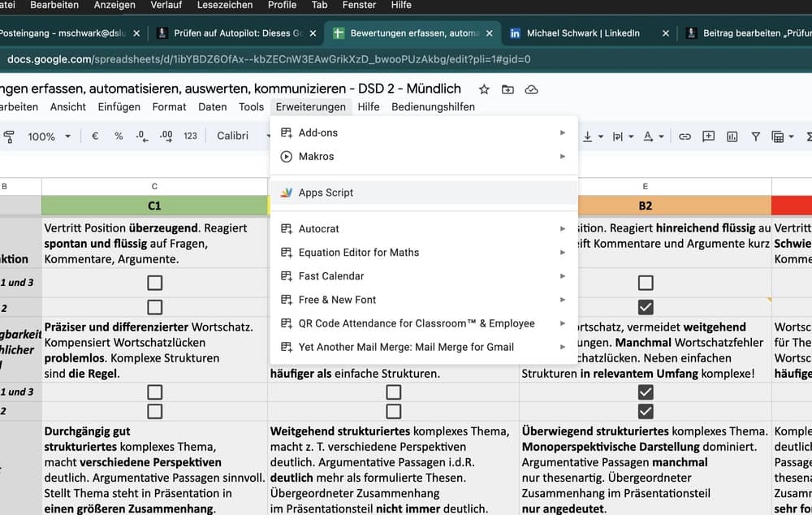812x515 pixels.
Task: Decrease decimal places in toolbar
Action: (x=142, y=136)
